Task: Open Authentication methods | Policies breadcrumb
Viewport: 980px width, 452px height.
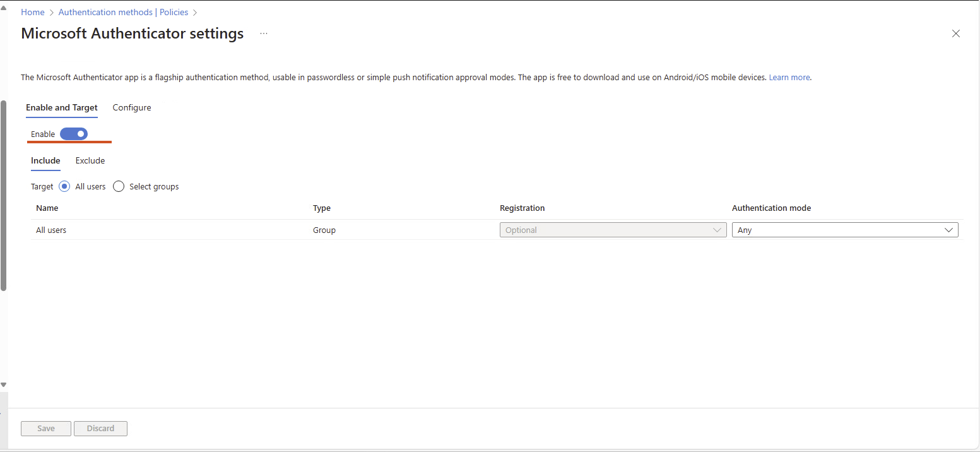Action: coord(123,12)
